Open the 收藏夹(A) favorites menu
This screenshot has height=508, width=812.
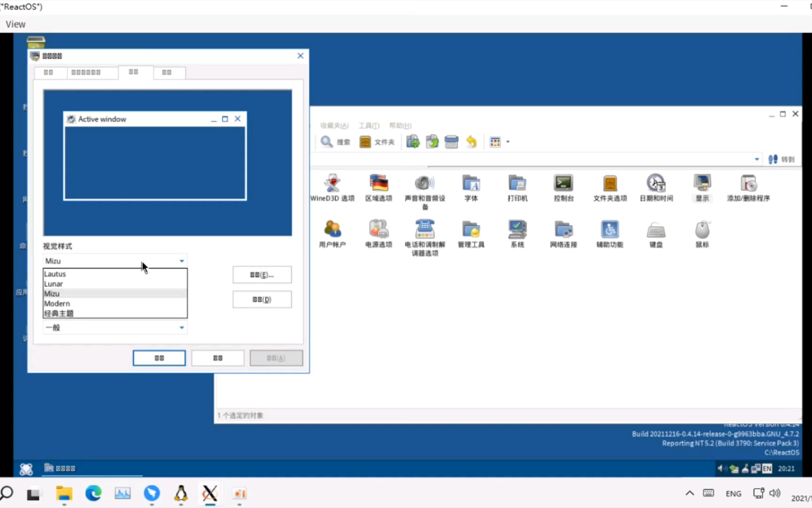[x=334, y=126]
